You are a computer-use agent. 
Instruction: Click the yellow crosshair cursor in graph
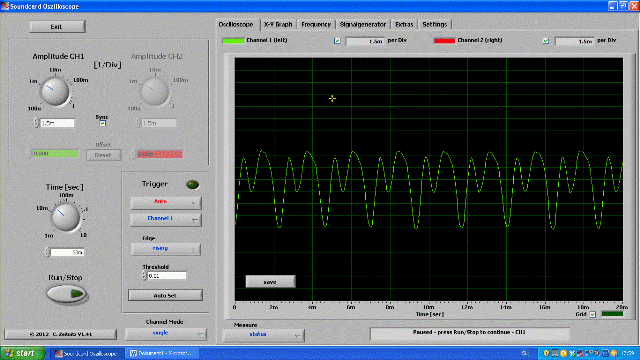coord(332,98)
